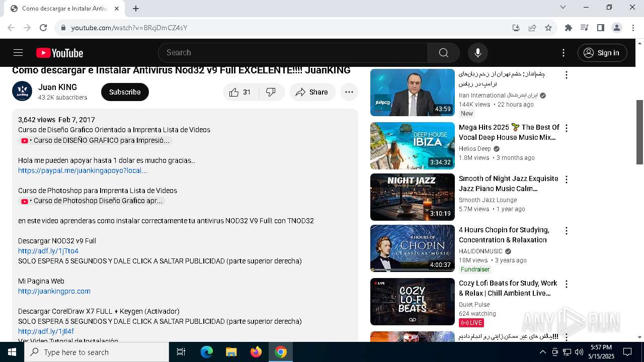The height and width of the screenshot is (362, 644).
Task: Bookmark this page with star icon
Action: click(548, 28)
